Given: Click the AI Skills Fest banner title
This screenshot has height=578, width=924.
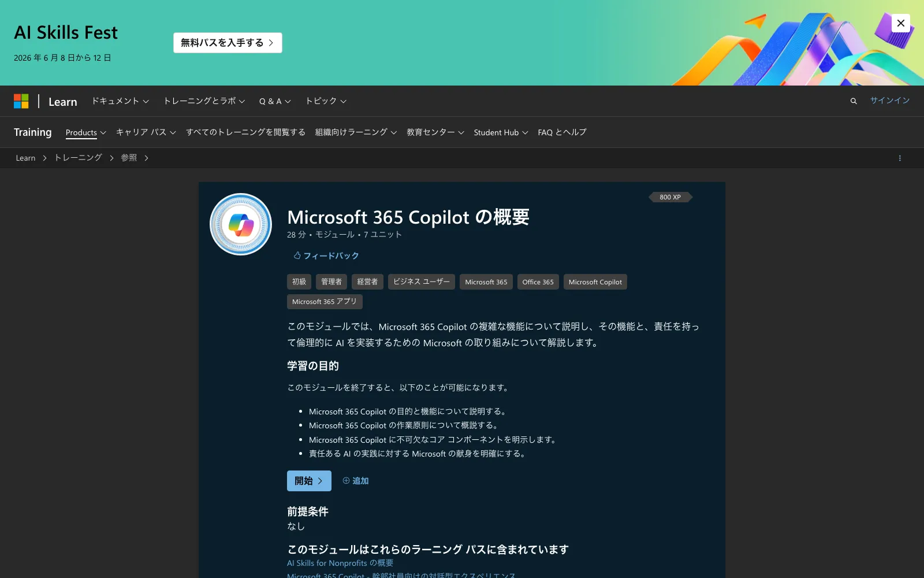Looking at the screenshot, I should tap(66, 32).
